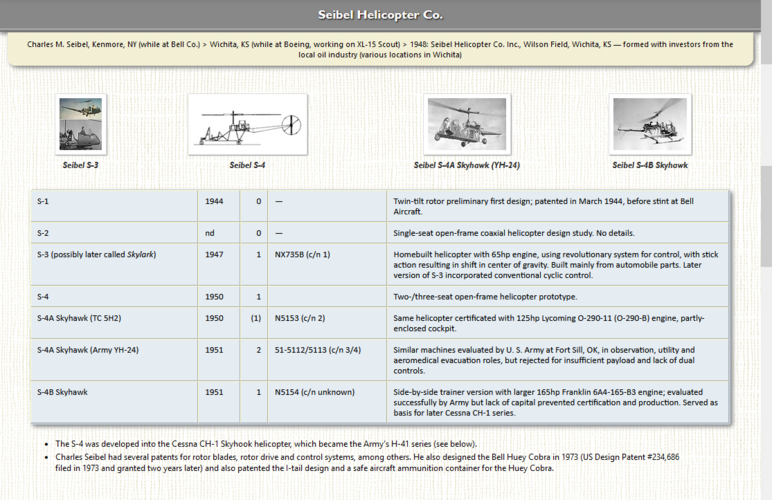Select the 'S-2' table cell
Image resolution: width=772 pixels, height=500 pixels.
coord(114,233)
